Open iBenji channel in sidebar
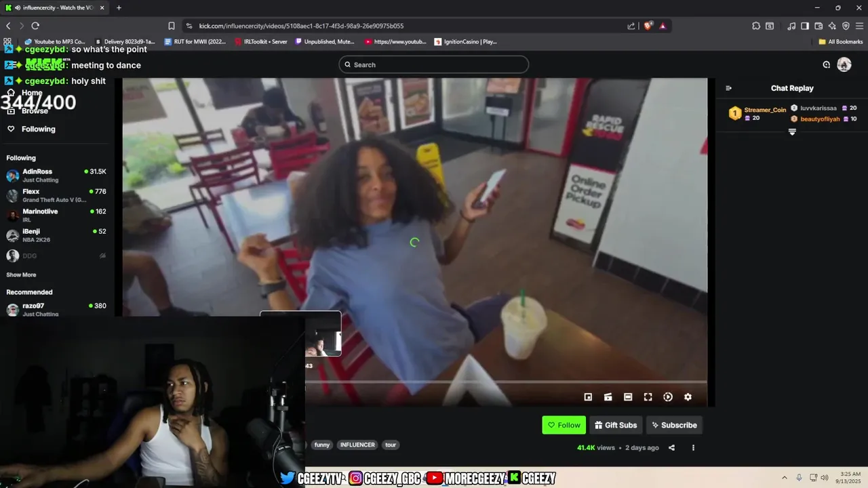This screenshot has height=488, width=868. click(56, 235)
